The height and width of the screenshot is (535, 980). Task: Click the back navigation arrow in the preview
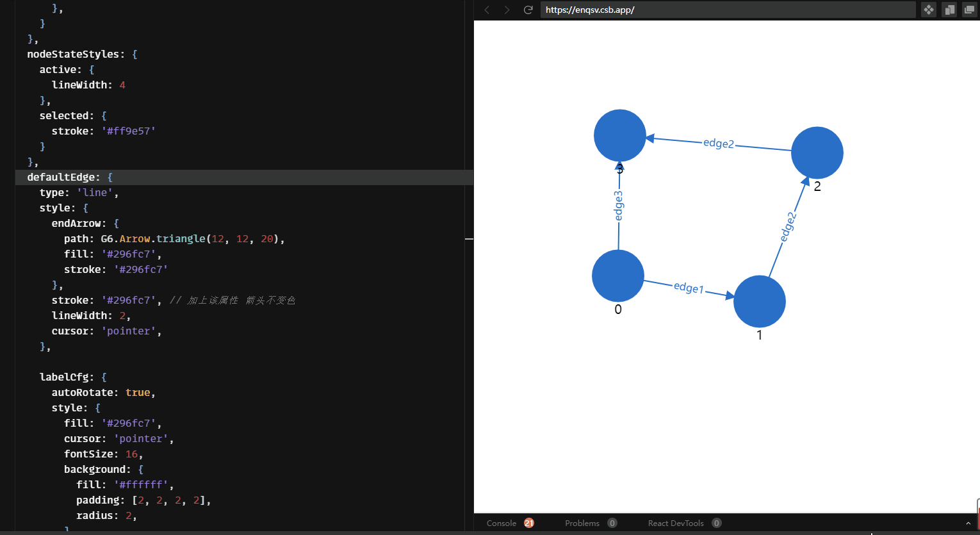[x=487, y=10]
